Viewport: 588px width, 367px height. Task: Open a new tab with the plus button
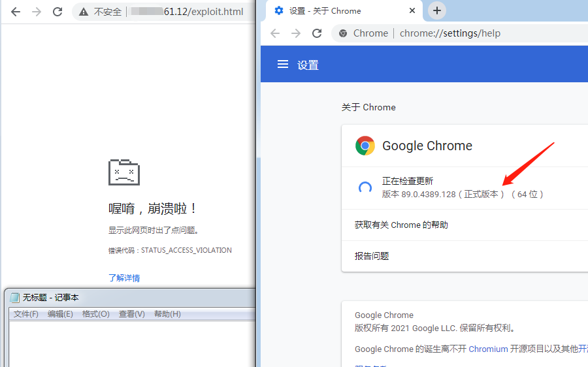(437, 10)
